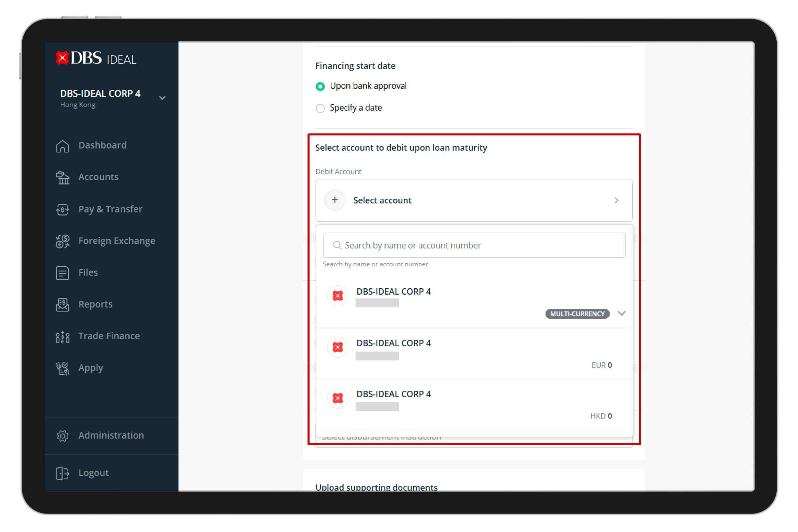Go to Trade Finance menu
Viewport: 798px width, 532px height.
[109, 336]
